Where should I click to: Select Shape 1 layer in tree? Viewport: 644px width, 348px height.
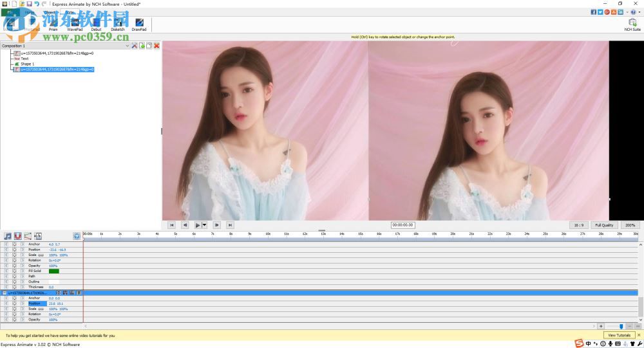28,64
